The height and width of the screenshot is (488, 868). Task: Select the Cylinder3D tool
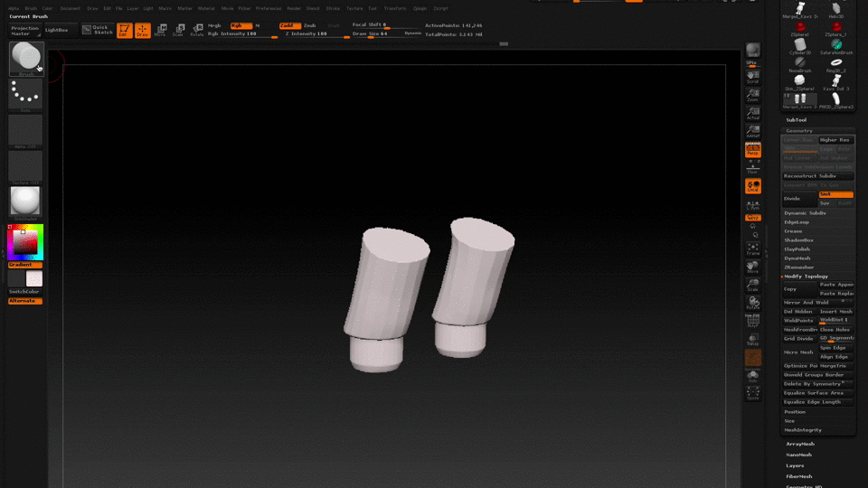tap(800, 46)
